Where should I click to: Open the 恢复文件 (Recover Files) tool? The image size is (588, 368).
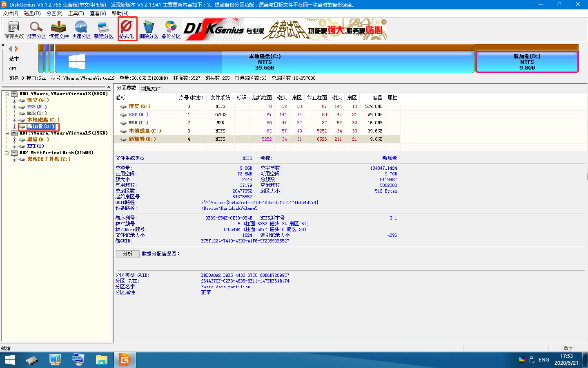[59, 29]
